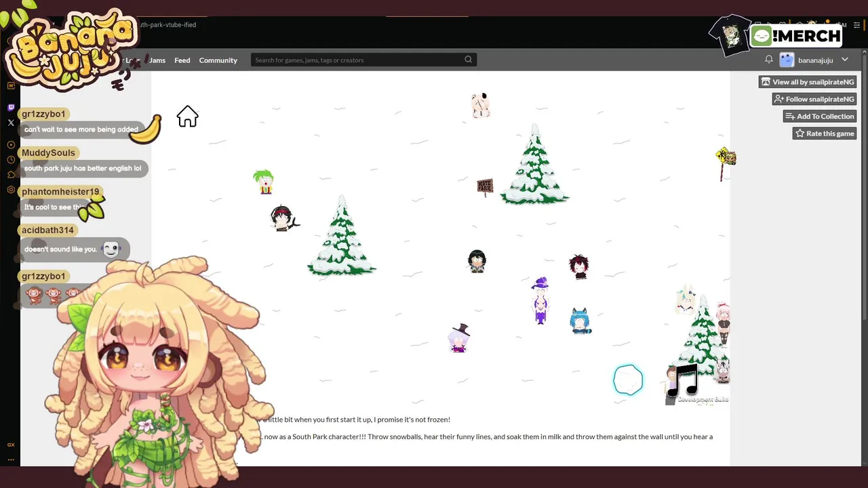
Task: Click the green-haired character in game
Action: click(264, 182)
